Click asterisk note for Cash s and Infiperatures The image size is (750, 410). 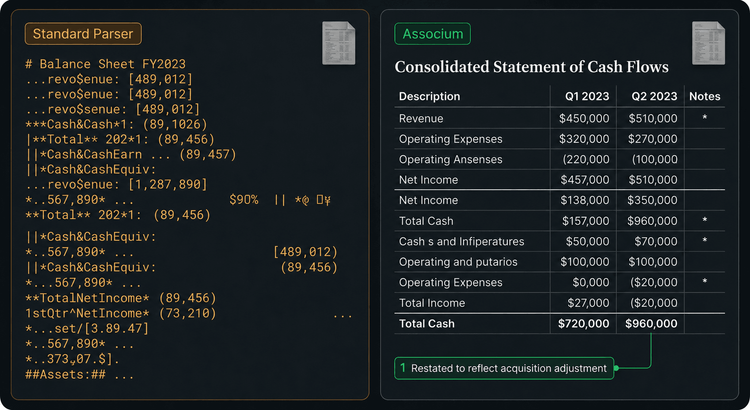click(705, 241)
